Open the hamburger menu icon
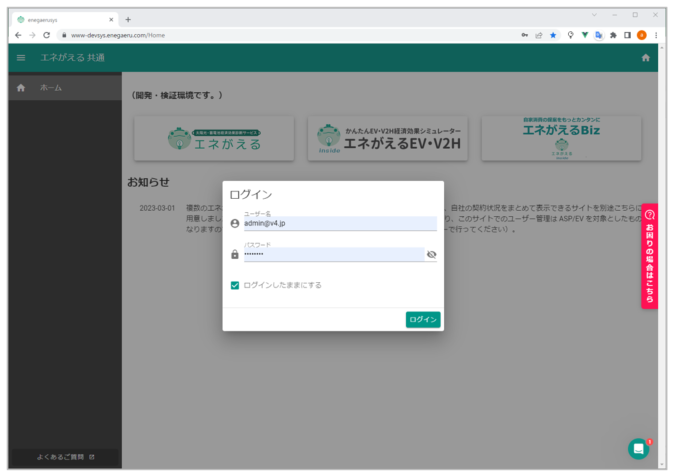673x475 pixels. click(21, 57)
